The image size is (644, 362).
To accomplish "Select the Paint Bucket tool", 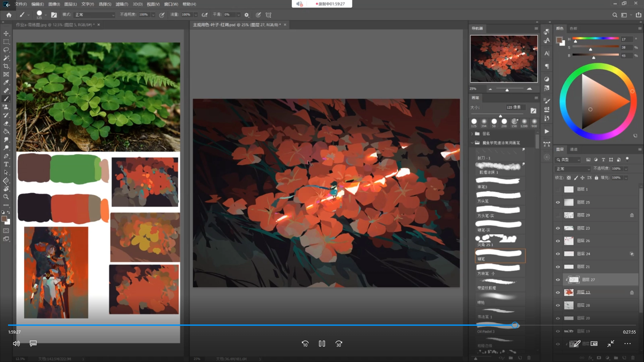I will tap(6, 131).
